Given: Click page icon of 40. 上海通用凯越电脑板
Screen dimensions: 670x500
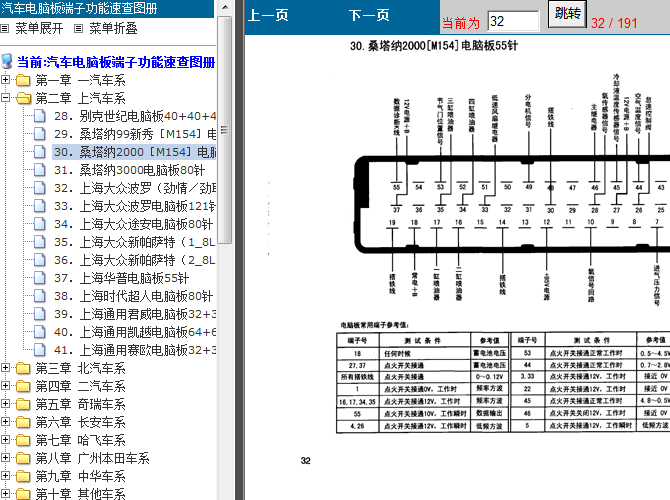Looking at the screenshot, I should (40, 332).
